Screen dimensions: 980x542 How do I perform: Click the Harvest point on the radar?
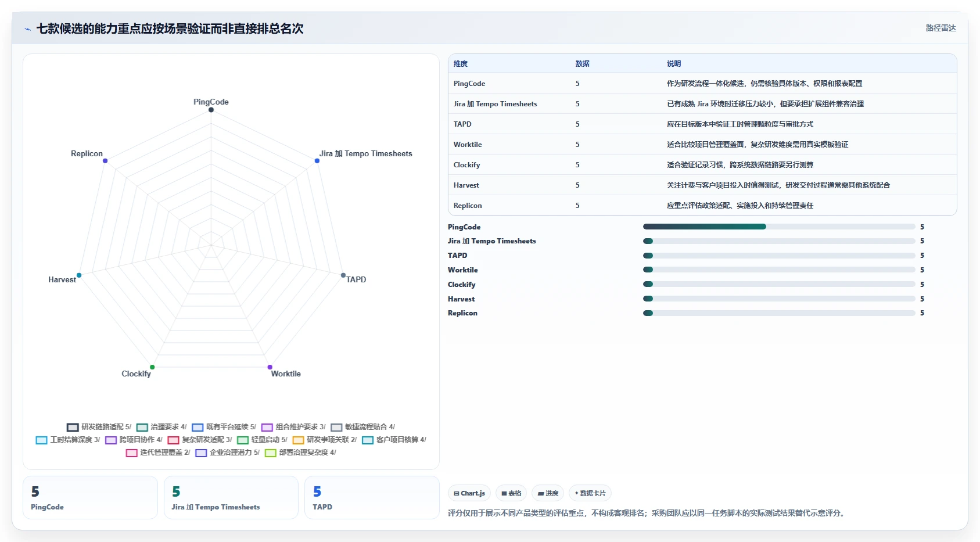coord(79,275)
